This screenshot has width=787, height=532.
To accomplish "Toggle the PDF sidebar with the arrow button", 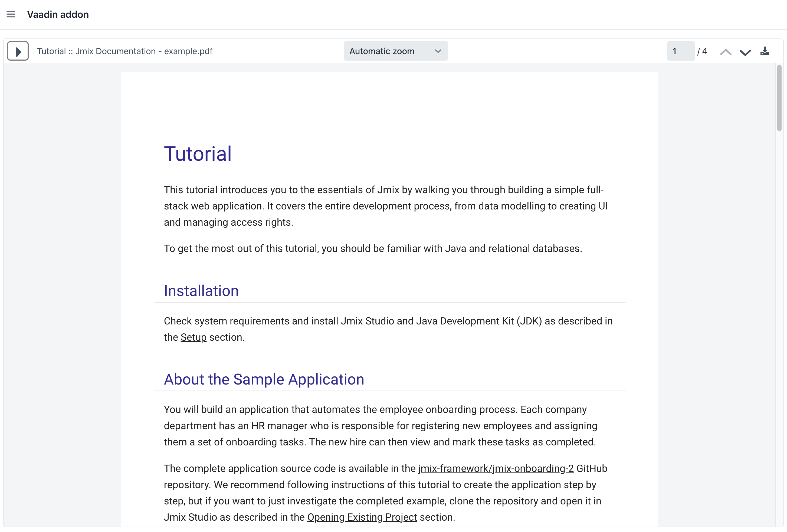I will tap(18, 51).
